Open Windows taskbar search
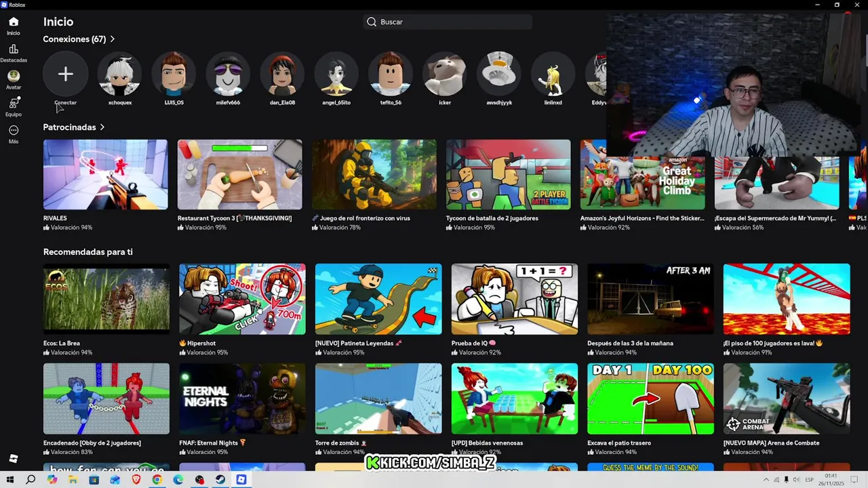868x488 pixels. tap(31, 480)
